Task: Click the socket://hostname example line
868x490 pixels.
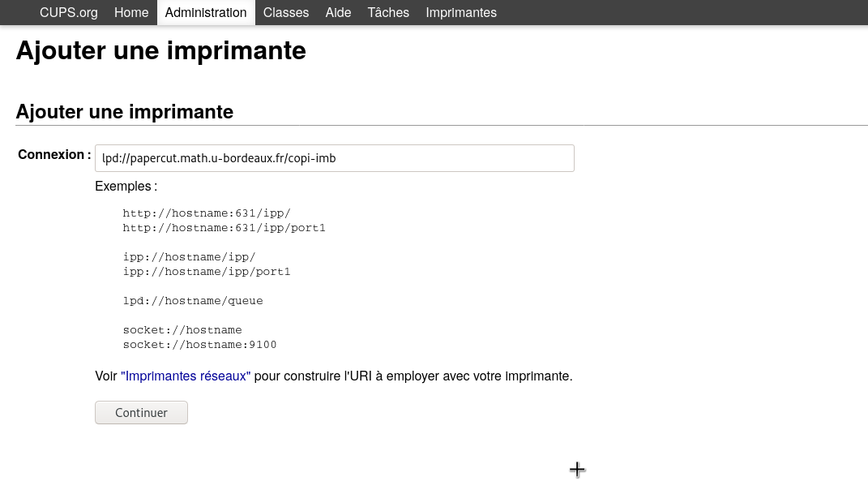Action: [x=182, y=330]
